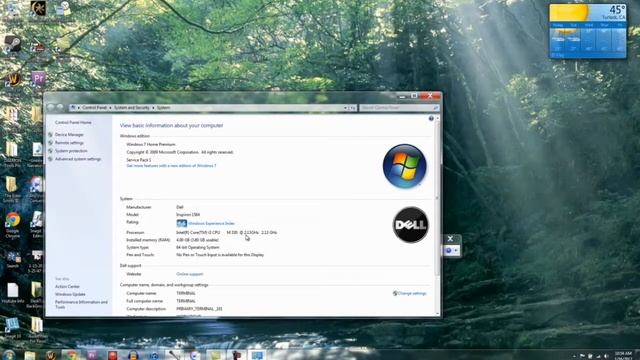Click the volume tray icon

[606, 356]
